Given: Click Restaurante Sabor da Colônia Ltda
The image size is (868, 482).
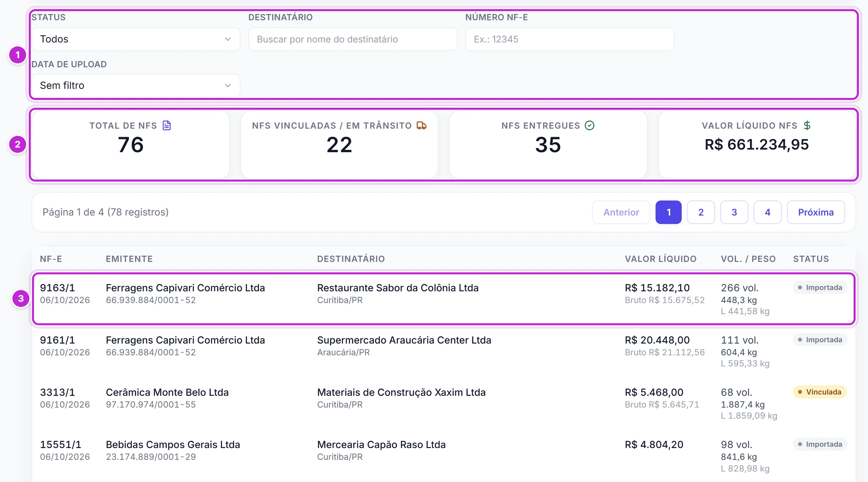Looking at the screenshot, I should 398,288.
